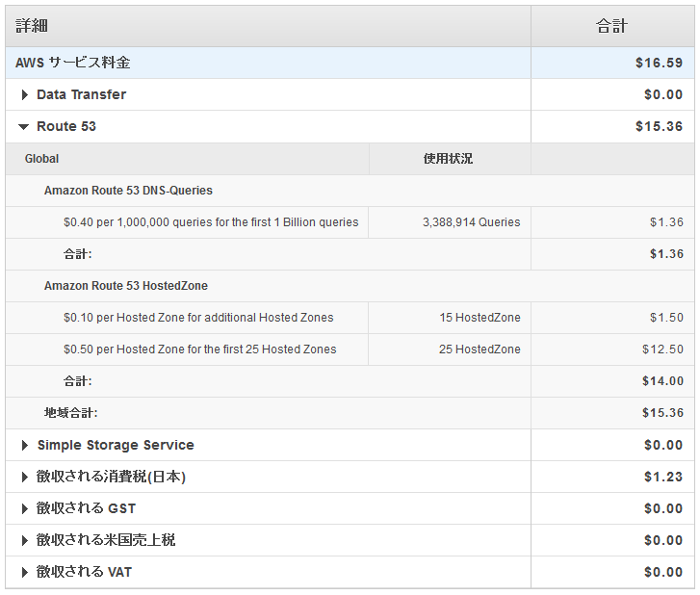Click the 地域合計 label
Viewport: 700px width, 595px height.
pyautogui.click(x=70, y=412)
